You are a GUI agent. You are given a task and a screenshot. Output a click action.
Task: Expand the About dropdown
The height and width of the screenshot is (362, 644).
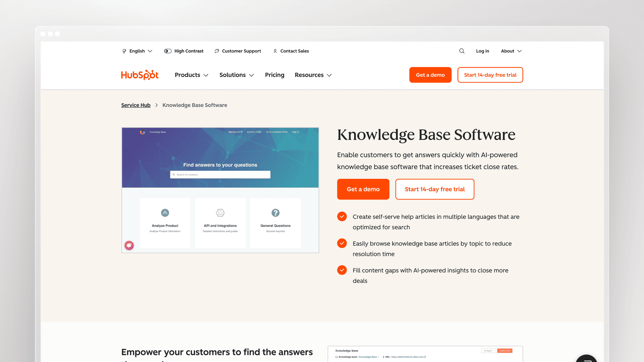pos(511,51)
